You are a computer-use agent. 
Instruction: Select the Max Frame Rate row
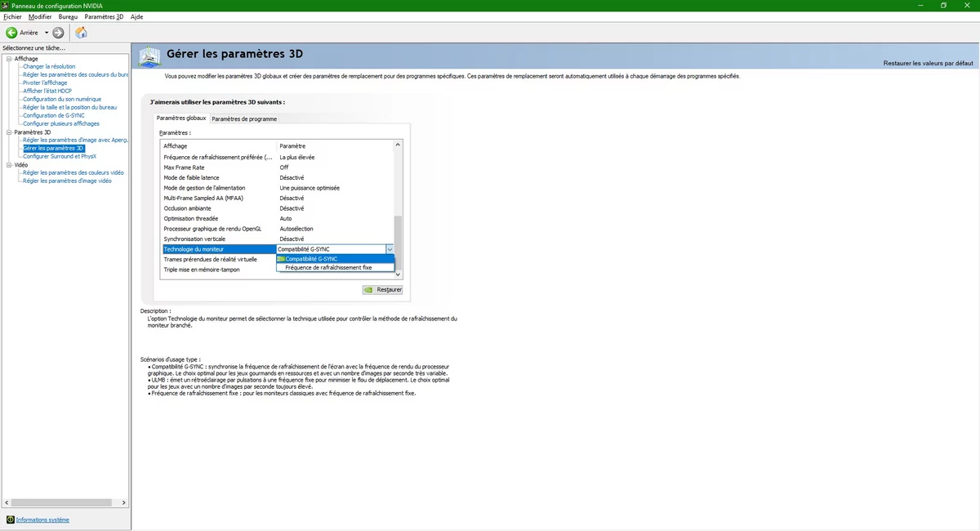(x=277, y=167)
